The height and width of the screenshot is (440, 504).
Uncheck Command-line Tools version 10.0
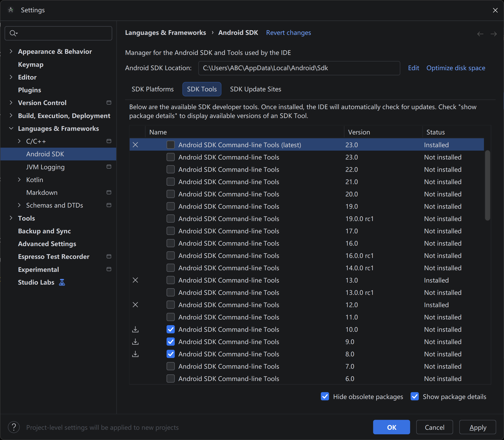tap(171, 329)
